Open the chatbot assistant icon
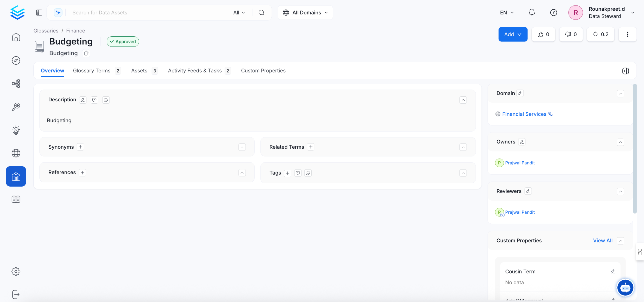The height and width of the screenshot is (302, 644). click(625, 288)
